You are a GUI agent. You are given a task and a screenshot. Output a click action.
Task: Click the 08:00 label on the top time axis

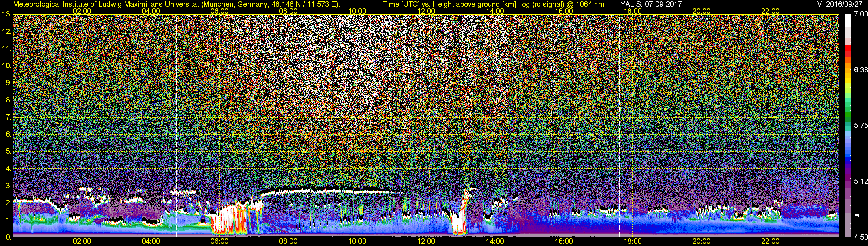tap(288, 11)
